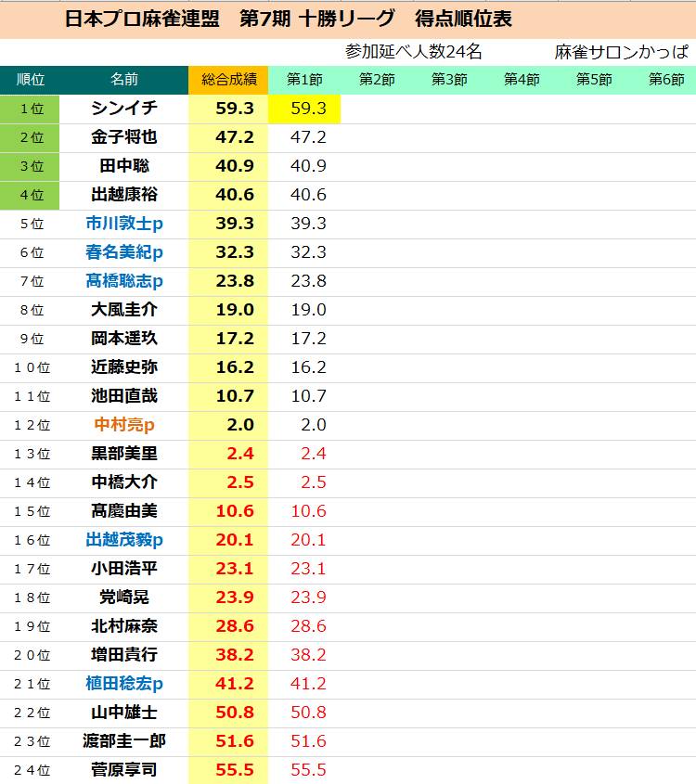Click the name 山中雄士
696x784 pixels.
[124, 712]
